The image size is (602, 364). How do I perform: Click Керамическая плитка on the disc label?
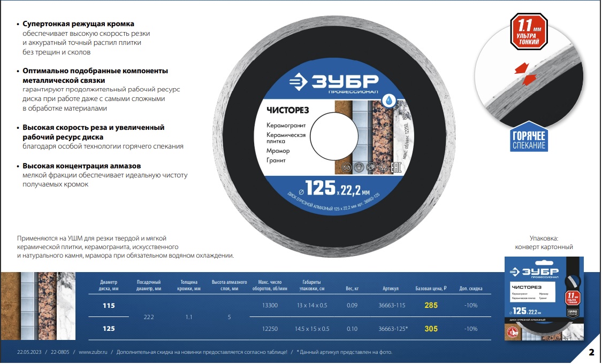click(286, 138)
